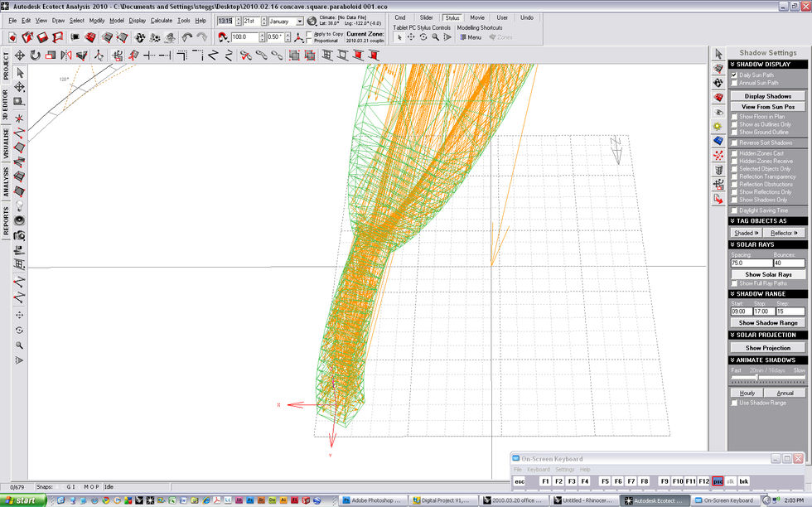The width and height of the screenshot is (812, 507).
Task: Enable Daylight Saving Time
Action: click(x=734, y=210)
